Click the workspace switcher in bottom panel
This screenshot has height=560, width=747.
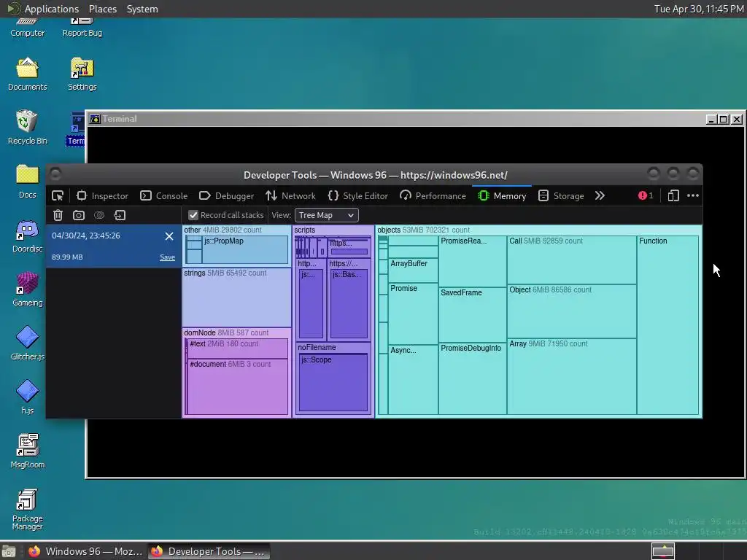662,551
